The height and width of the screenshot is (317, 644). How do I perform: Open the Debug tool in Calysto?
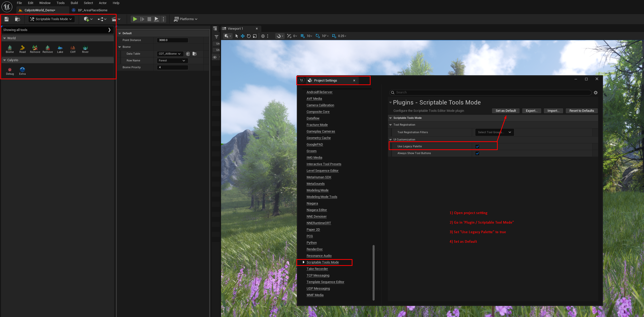pos(10,70)
